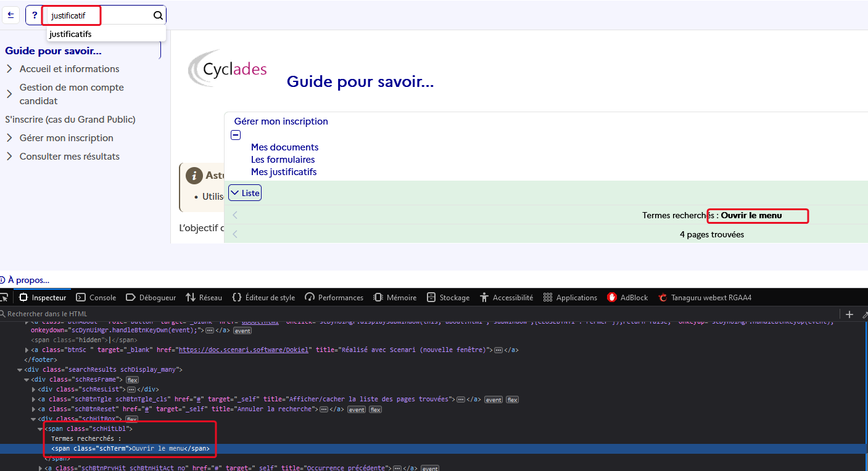Click the À propos... link
This screenshot has width=868, height=471.
coord(28,280)
